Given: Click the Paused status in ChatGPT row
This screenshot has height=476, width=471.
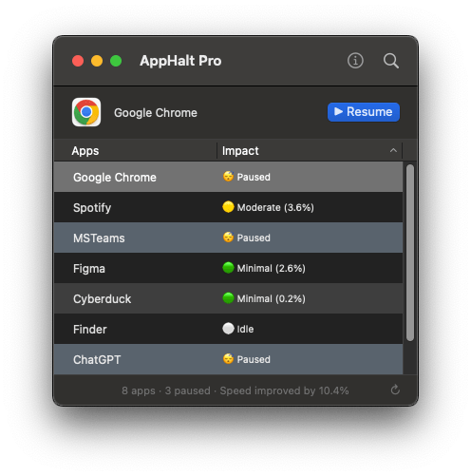Looking at the screenshot, I should 254,359.
